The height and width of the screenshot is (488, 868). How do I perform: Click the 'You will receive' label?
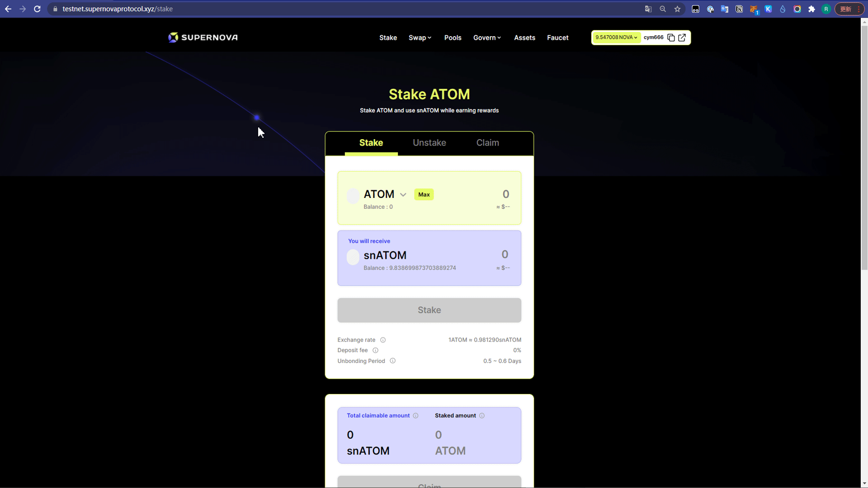point(369,241)
